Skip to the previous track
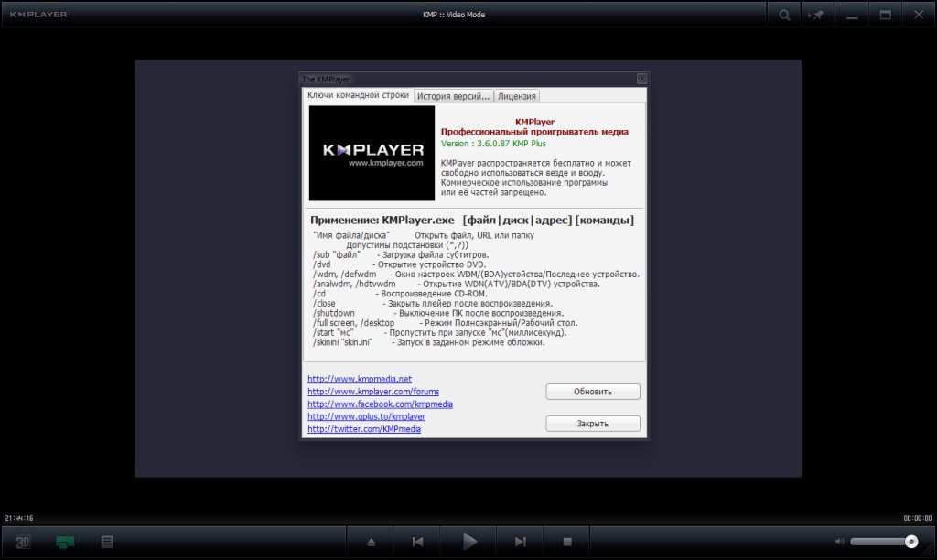Image resolution: width=937 pixels, height=560 pixels. 417,542
